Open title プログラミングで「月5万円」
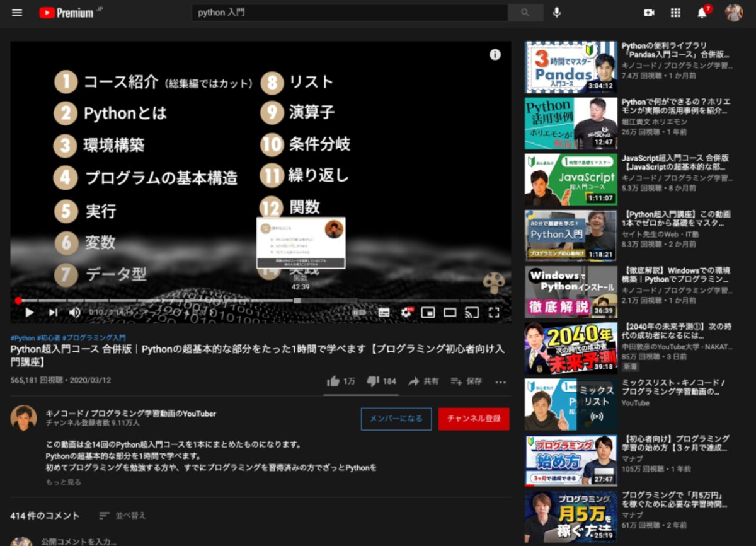756x546 pixels. (674, 499)
